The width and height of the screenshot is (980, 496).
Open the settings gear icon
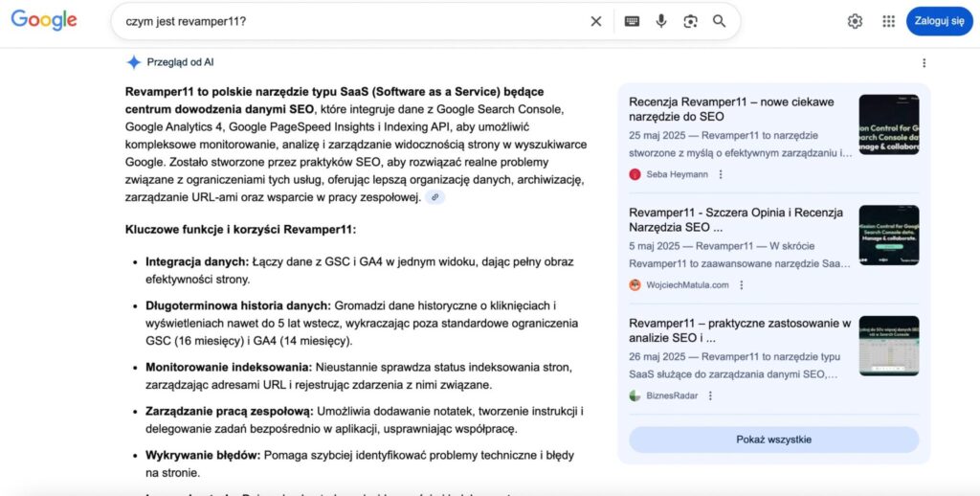point(855,21)
